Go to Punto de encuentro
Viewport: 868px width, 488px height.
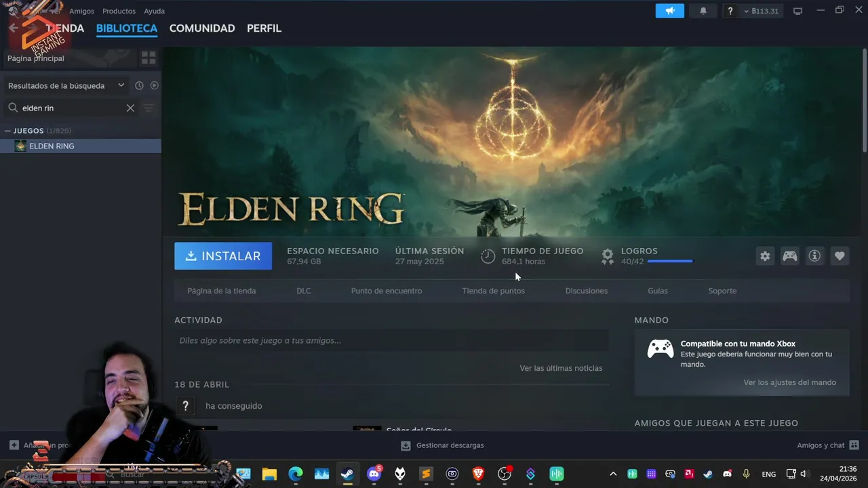(x=387, y=291)
